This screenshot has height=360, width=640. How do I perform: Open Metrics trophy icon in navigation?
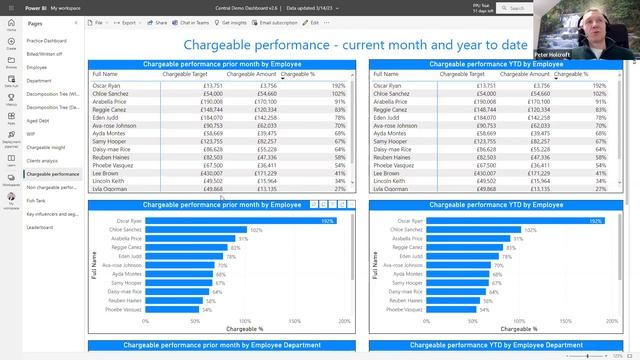11,100
